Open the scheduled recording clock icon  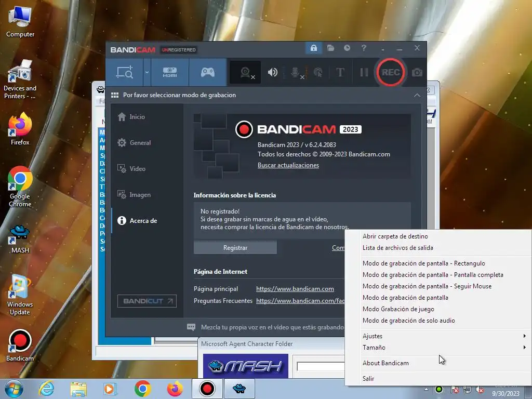[347, 48]
